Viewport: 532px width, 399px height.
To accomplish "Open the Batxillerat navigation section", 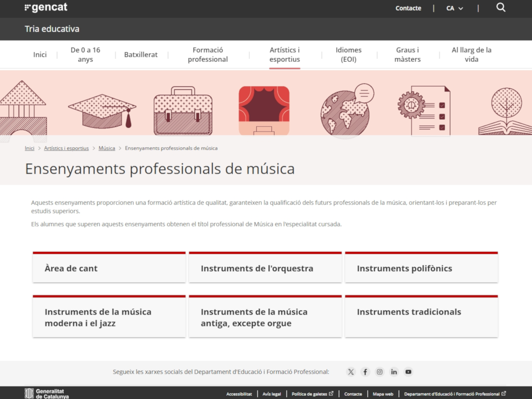I will tap(141, 54).
